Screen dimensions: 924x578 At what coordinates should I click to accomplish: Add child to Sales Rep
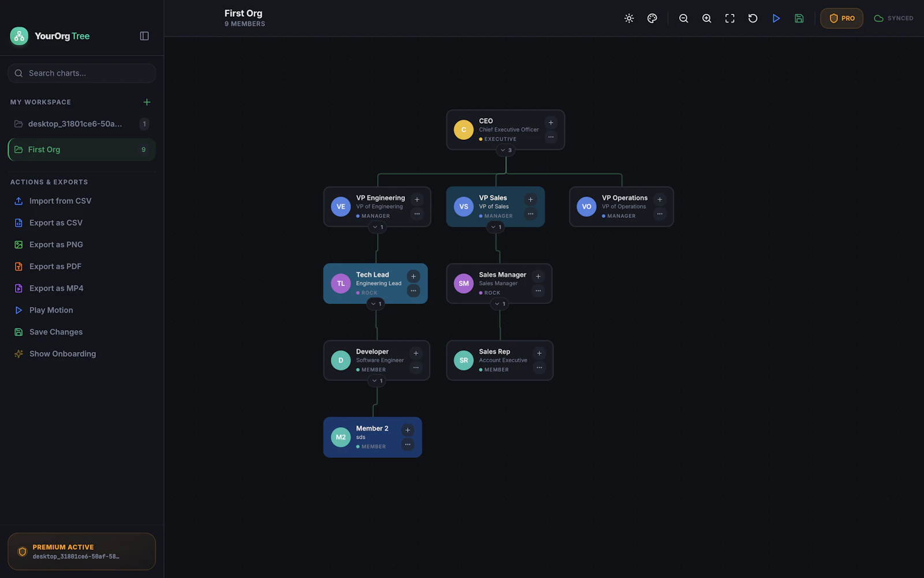[539, 353]
